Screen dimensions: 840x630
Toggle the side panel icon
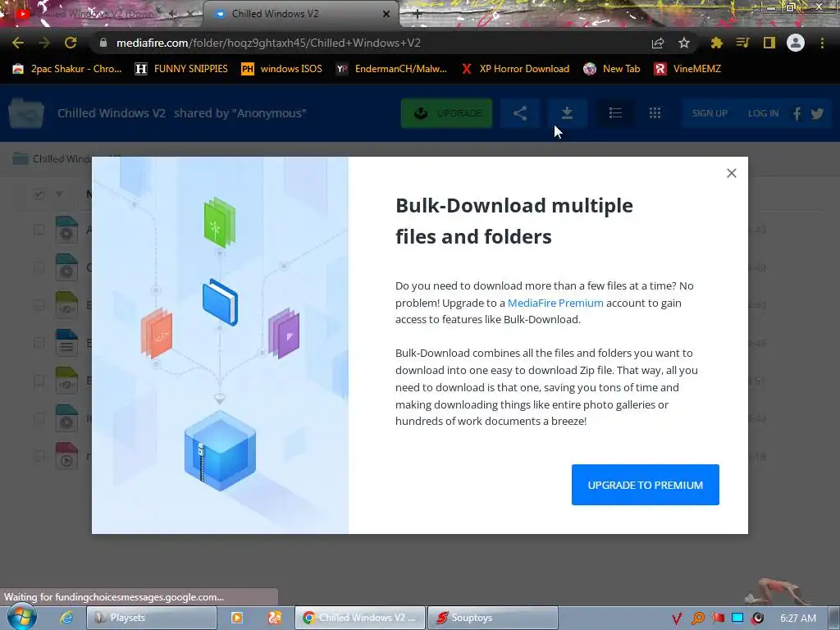click(769, 43)
